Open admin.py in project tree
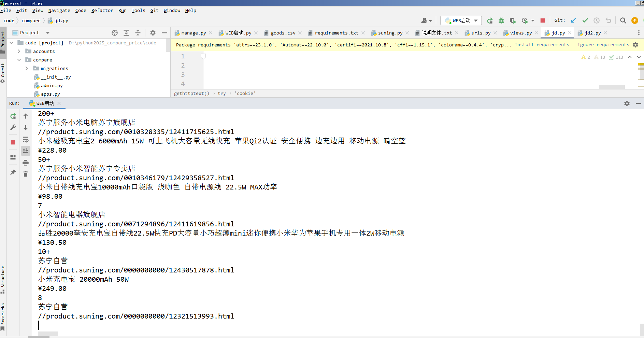This screenshot has width=644, height=338. [52, 85]
